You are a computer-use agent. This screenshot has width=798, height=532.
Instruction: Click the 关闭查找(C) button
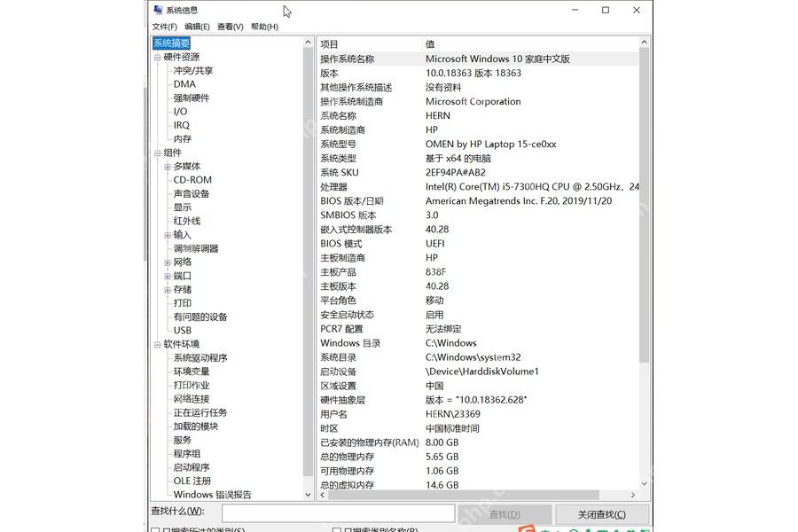(x=602, y=514)
